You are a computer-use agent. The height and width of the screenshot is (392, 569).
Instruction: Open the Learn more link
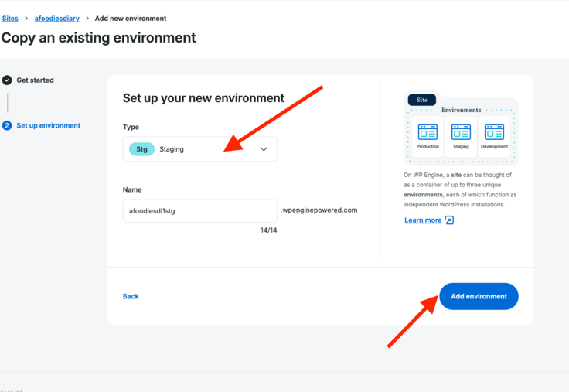(x=423, y=220)
